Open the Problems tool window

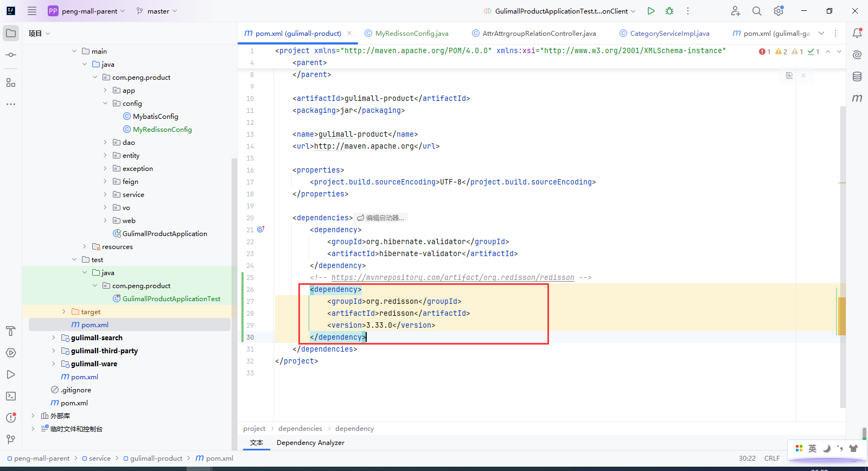click(11, 418)
